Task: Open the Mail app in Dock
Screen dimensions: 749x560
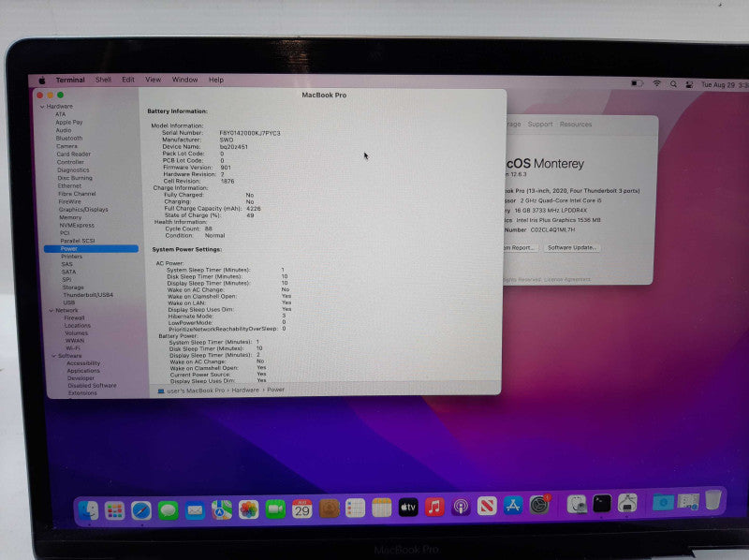Action: coord(195,510)
